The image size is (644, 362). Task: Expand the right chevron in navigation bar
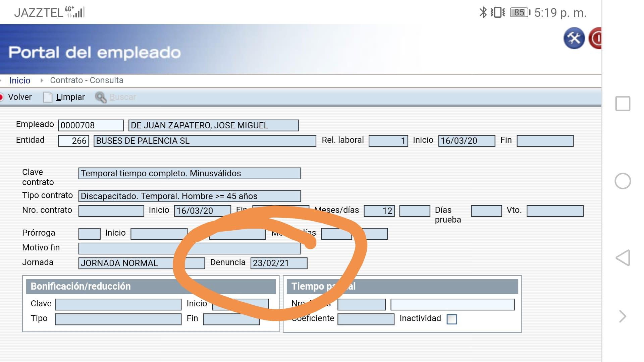click(623, 316)
